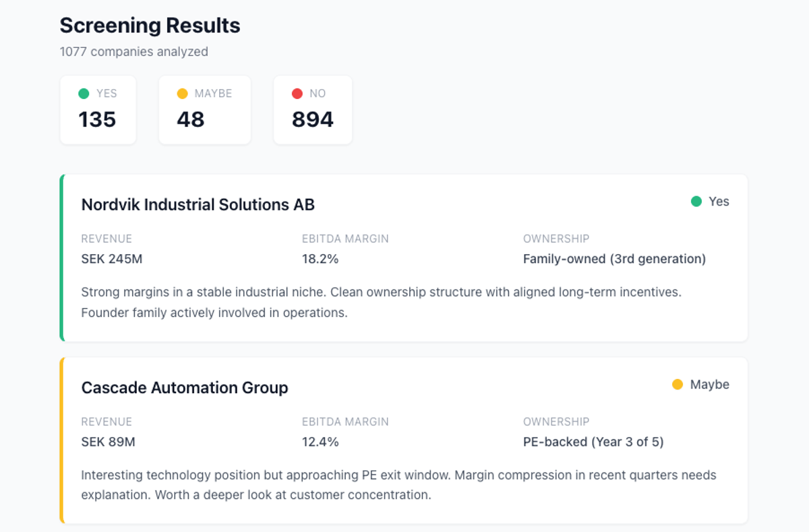809x532 pixels.
Task: Open Nordvik Industrial Solutions AB details
Action: coord(198,204)
